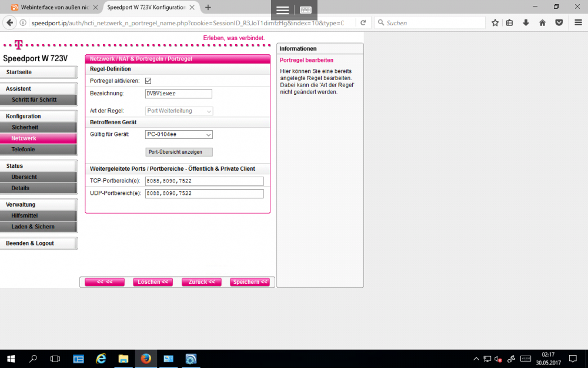Viewport: 588px width, 368px height.
Task: Open Startseite in the sidebar
Action: [x=39, y=72]
